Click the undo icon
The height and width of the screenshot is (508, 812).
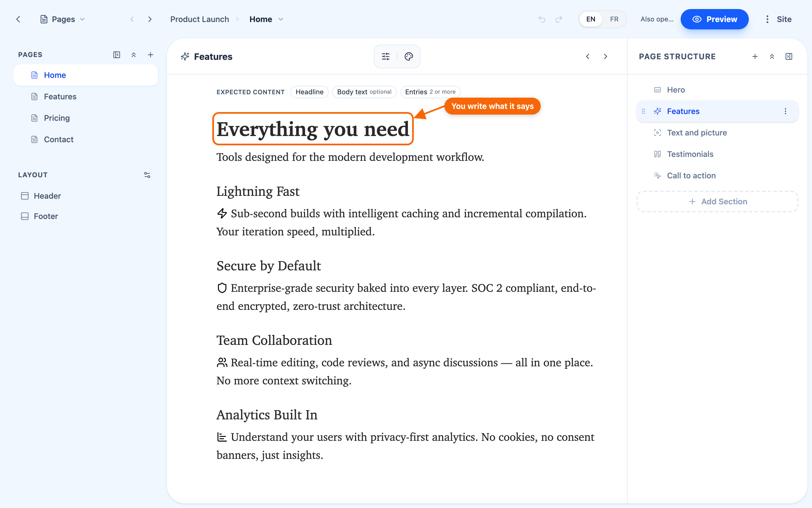(x=542, y=19)
